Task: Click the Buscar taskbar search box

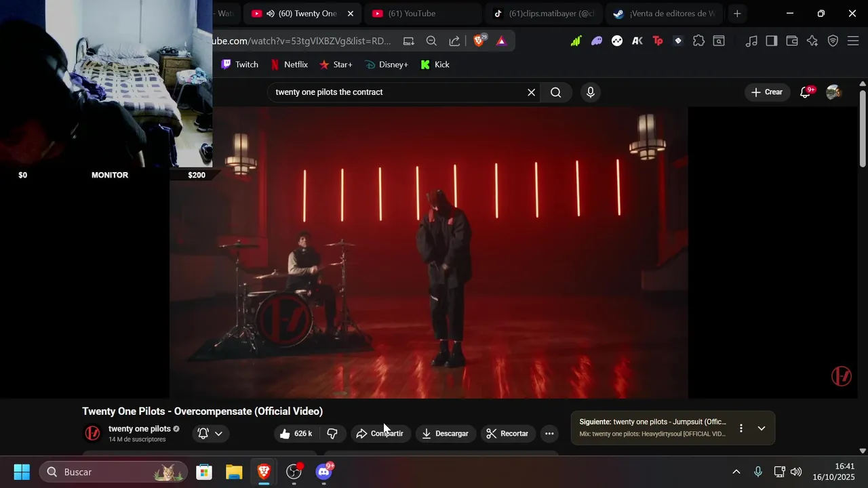Action: click(x=113, y=472)
